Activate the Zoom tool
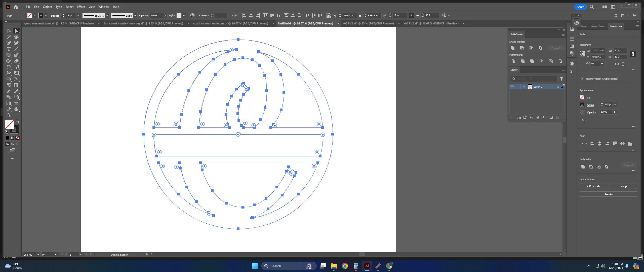 8,115
